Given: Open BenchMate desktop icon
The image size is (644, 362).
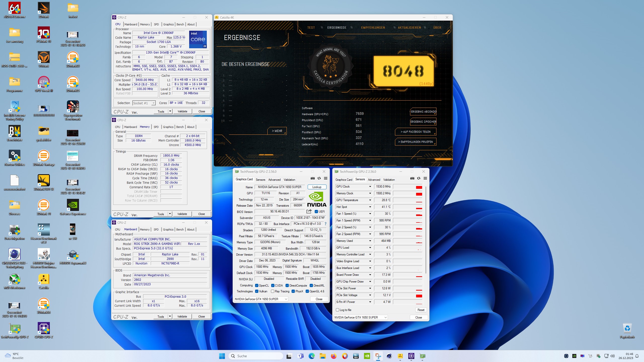Looking at the screenshot, I should [14, 133].
